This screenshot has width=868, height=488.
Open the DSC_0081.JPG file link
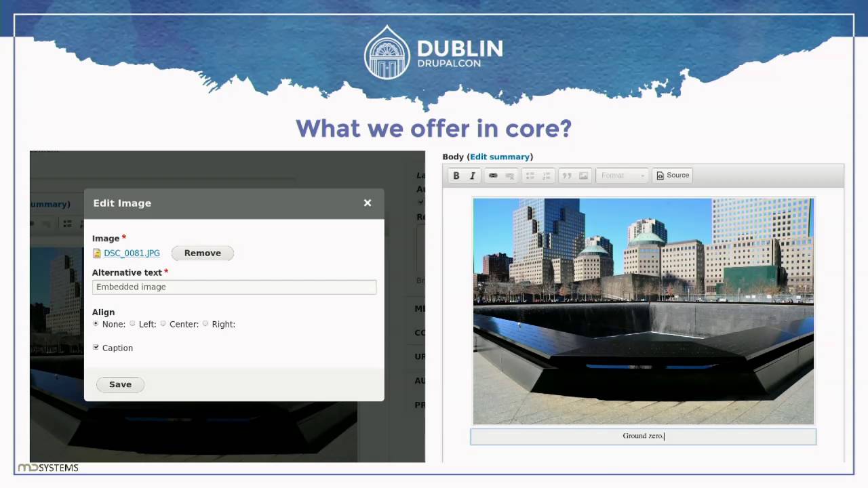[132, 253]
